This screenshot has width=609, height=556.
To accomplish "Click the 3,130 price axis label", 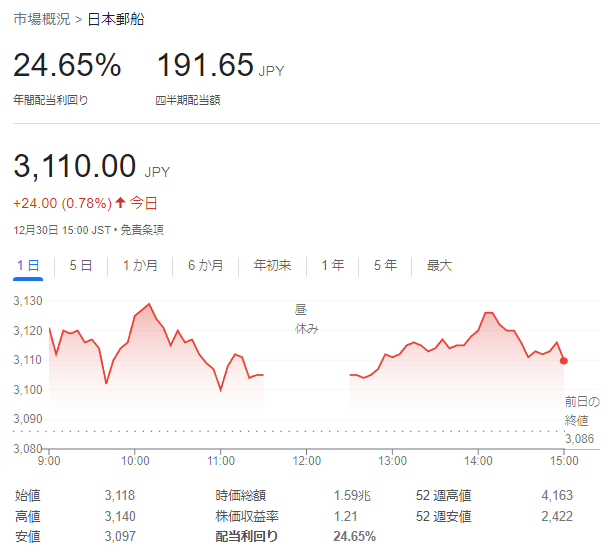I will (x=28, y=301).
